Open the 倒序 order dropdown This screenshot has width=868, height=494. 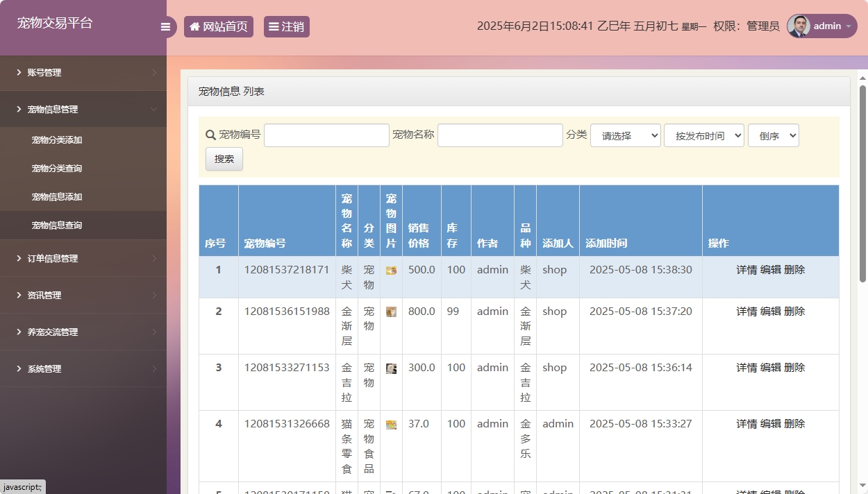pos(773,135)
